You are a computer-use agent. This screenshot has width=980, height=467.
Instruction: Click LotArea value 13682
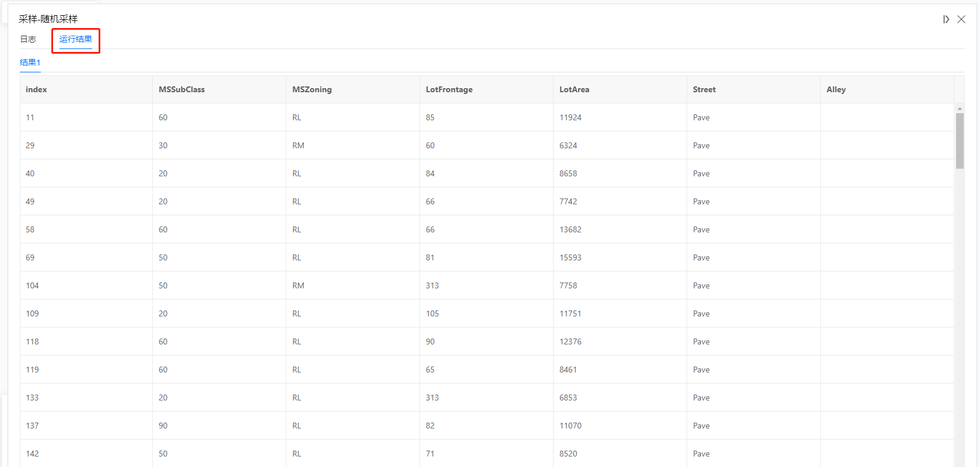click(570, 229)
